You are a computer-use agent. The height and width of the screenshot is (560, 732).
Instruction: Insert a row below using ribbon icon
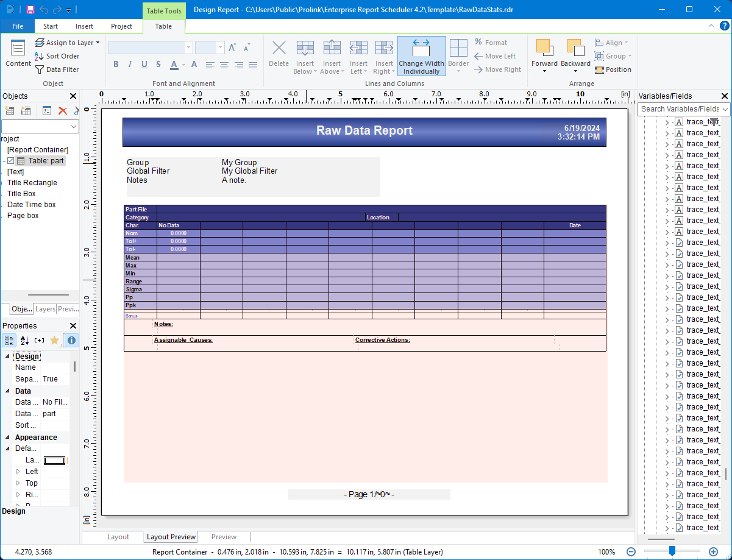(x=305, y=55)
